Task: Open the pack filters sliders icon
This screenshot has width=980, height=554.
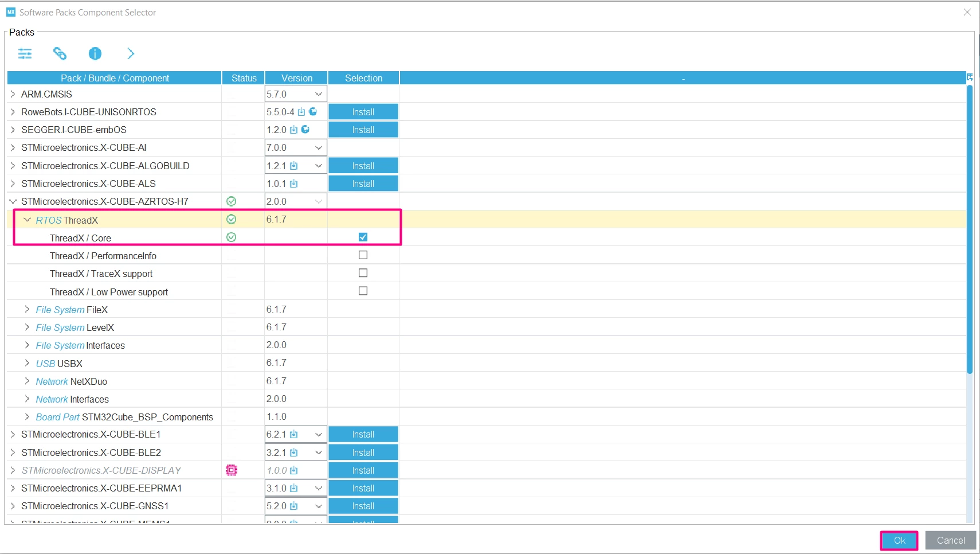Action: pos(25,54)
